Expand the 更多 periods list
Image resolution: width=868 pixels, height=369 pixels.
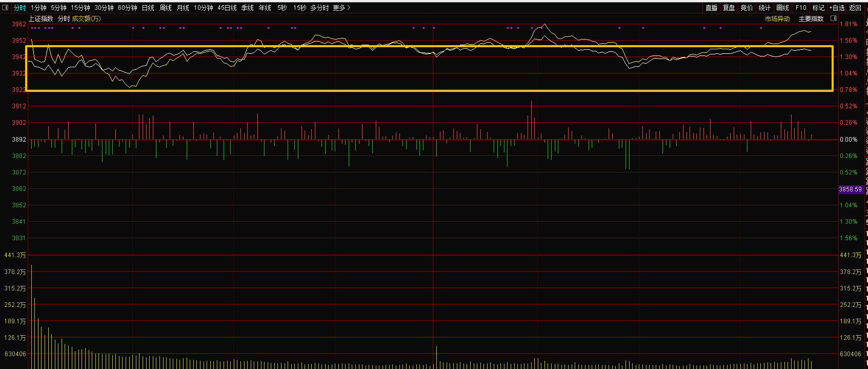pos(341,8)
